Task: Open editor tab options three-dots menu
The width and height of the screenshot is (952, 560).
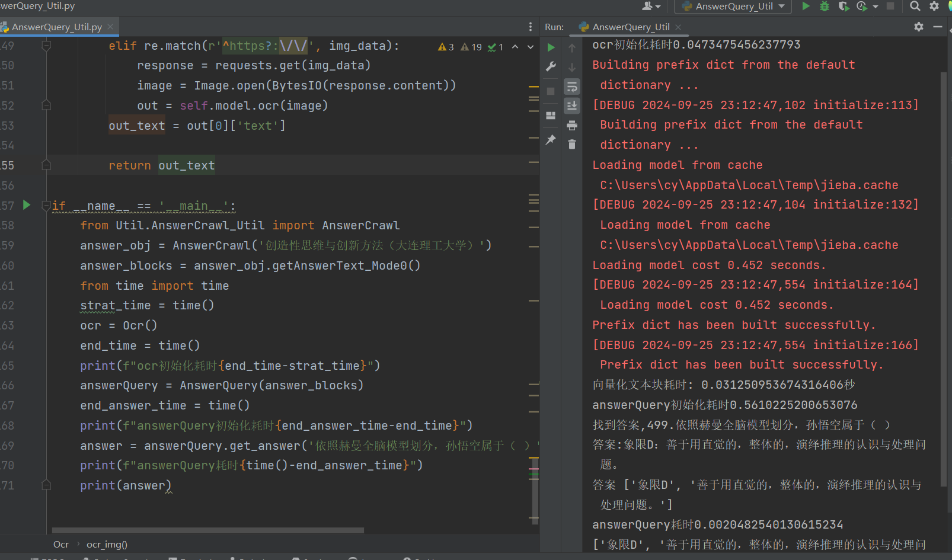Action: [x=531, y=27]
